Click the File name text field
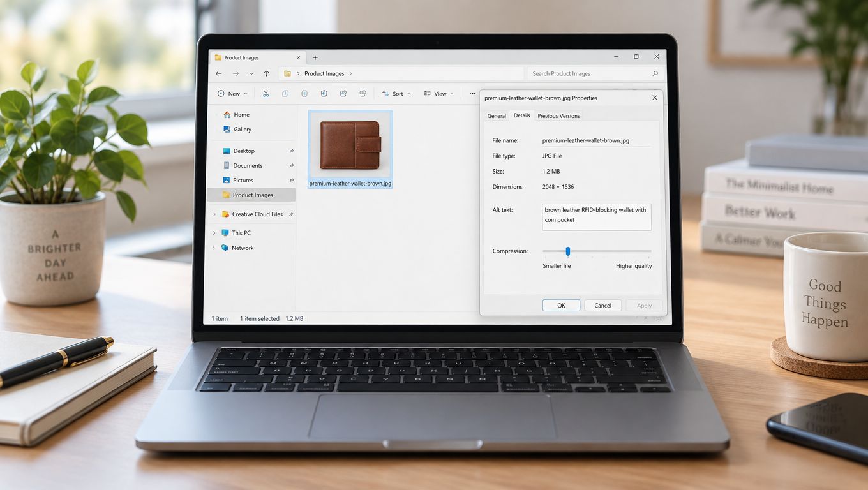This screenshot has height=490, width=868. click(x=596, y=140)
